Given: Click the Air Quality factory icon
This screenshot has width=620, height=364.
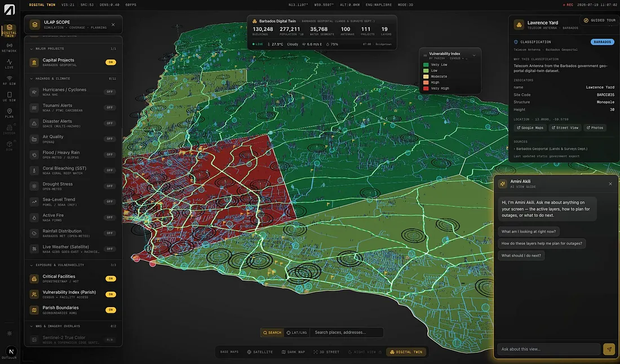Looking at the screenshot, I should click(34, 139).
